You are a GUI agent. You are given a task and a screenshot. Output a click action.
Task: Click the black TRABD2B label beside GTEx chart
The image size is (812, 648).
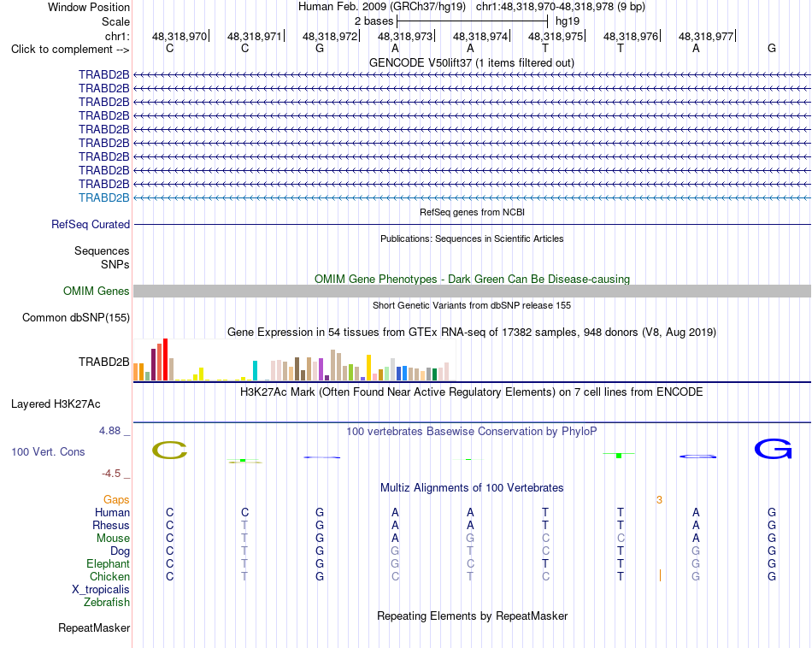click(x=104, y=362)
